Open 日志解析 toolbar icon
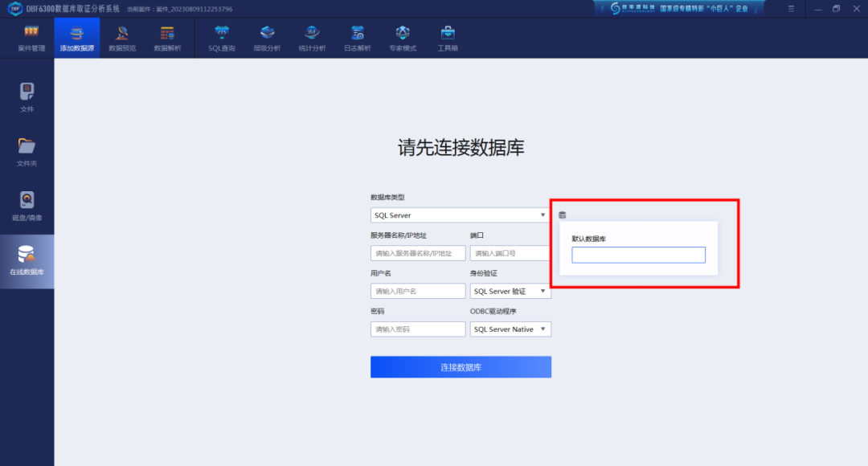The image size is (868, 466). pos(358,39)
